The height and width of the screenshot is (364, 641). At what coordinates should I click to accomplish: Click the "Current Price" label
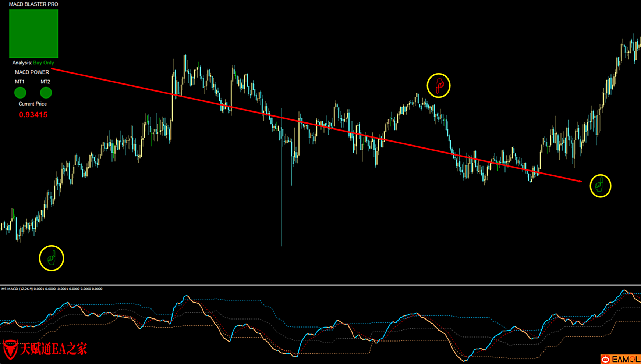click(x=33, y=104)
